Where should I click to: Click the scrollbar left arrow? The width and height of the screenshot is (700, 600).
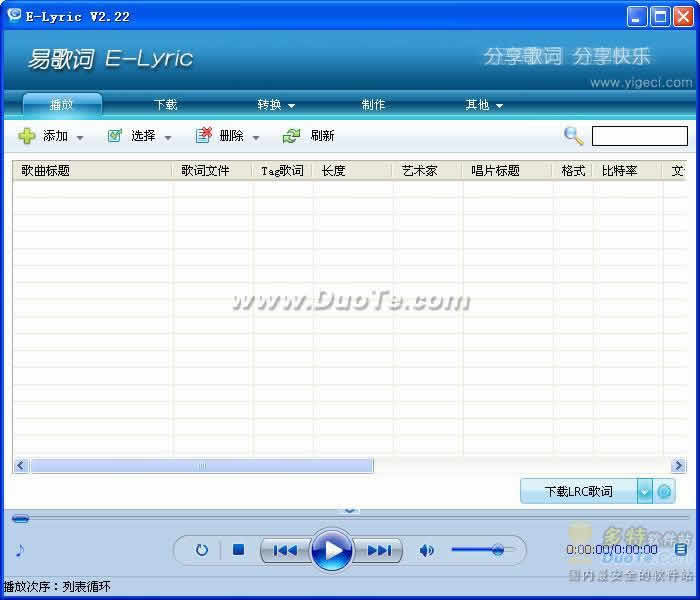pos(21,466)
